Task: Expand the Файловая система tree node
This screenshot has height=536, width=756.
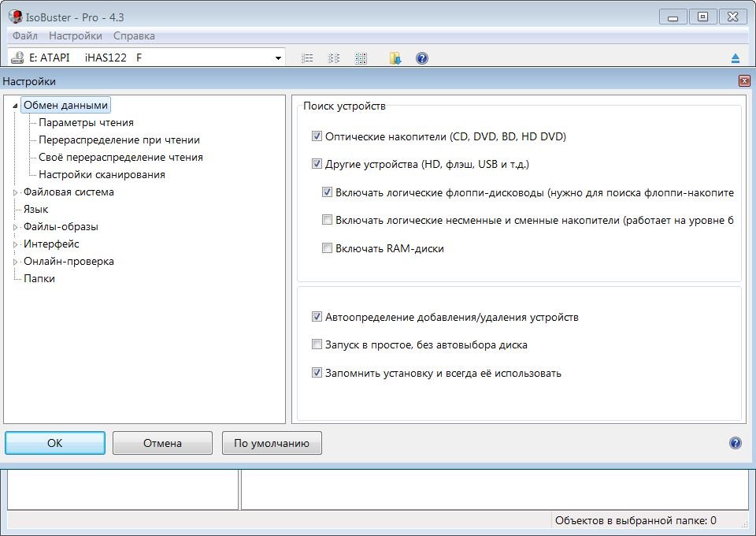Action: click(x=16, y=192)
